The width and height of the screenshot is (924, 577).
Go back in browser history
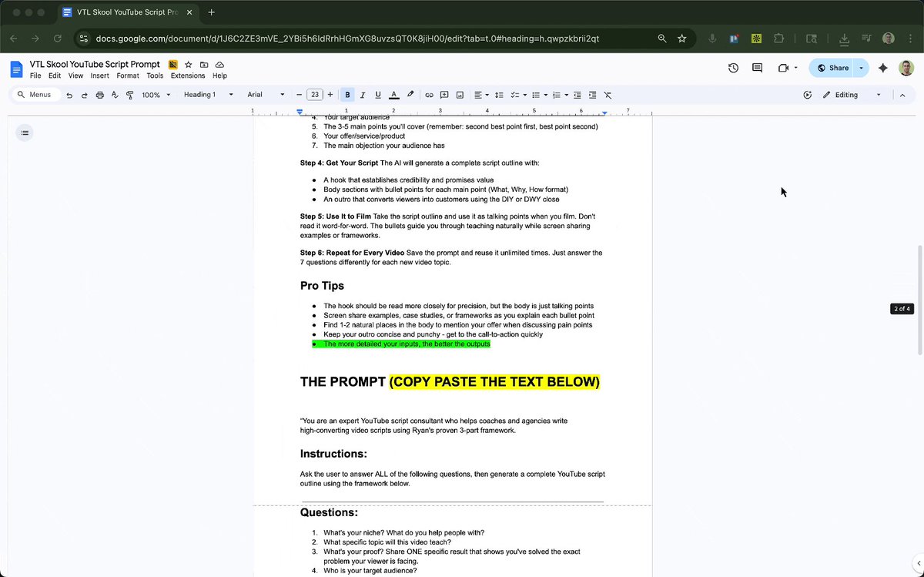[x=13, y=39]
